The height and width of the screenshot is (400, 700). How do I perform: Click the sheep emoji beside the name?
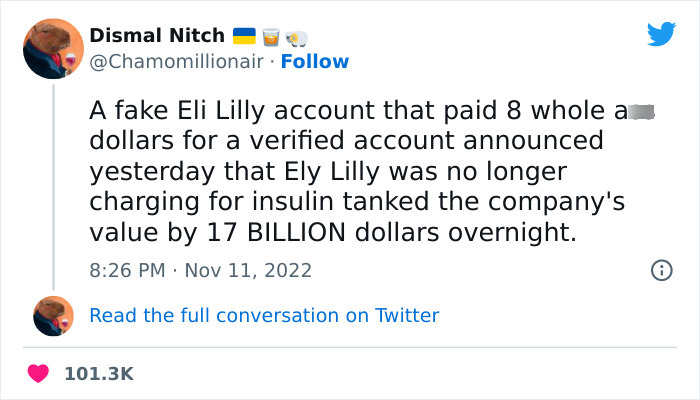pyautogui.click(x=296, y=37)
